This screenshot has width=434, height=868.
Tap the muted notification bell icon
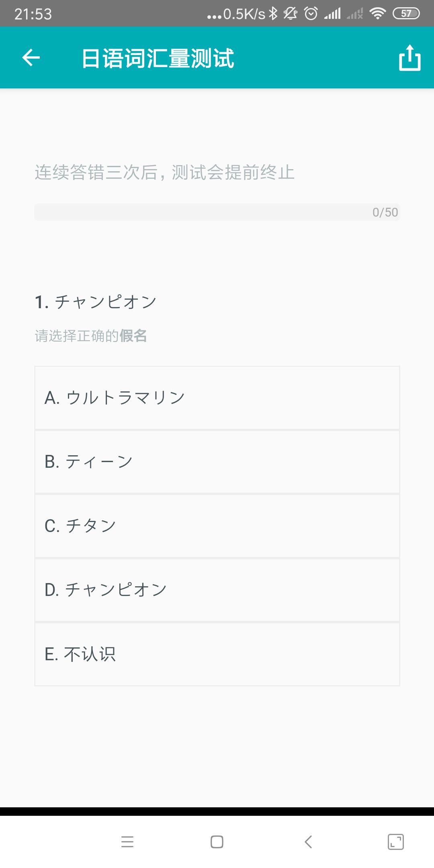click(x=291, y=14)
